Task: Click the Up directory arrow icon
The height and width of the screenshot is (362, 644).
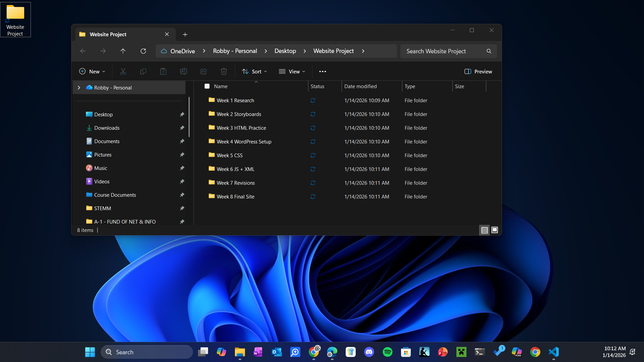Action: pyautogui.click(x=123, y=51)
